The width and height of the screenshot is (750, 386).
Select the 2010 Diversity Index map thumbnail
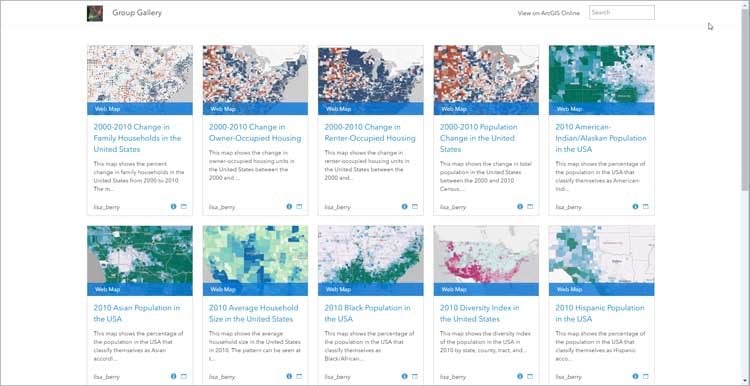(x=486, y=261)
